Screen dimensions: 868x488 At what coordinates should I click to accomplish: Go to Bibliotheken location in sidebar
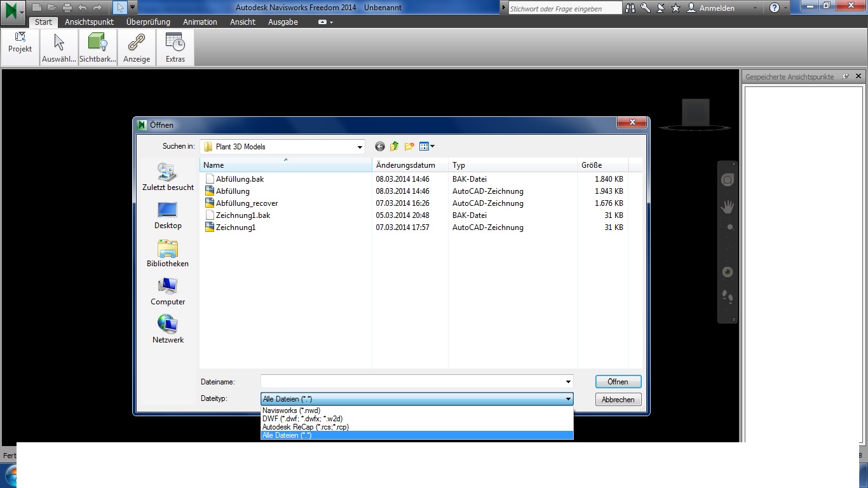tap(168, 254)
